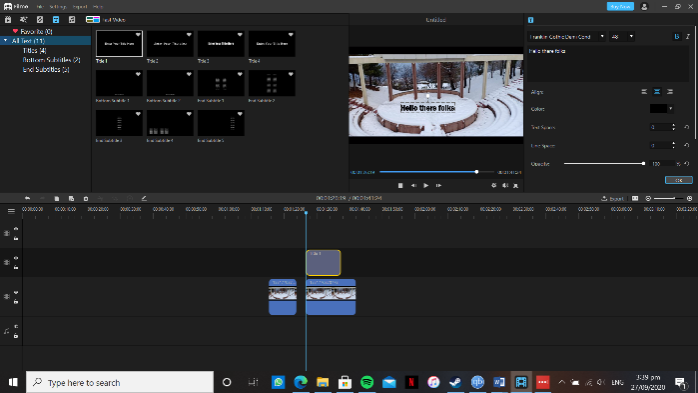Open the Effects tab icon
698x393 pixels.
coord(24,20)
